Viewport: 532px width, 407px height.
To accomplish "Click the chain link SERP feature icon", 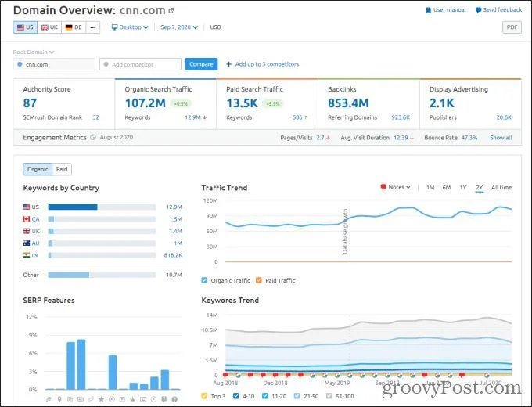I will coord(91,399).
